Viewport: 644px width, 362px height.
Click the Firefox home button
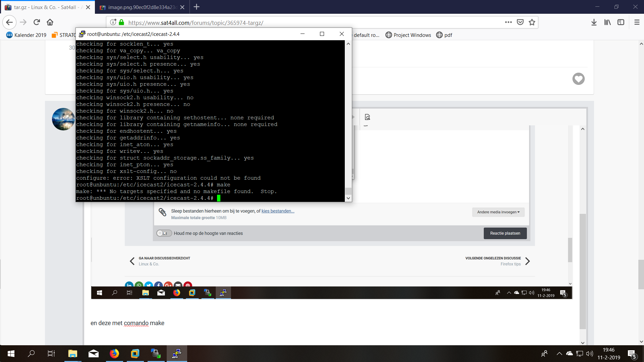pos(50,22)
